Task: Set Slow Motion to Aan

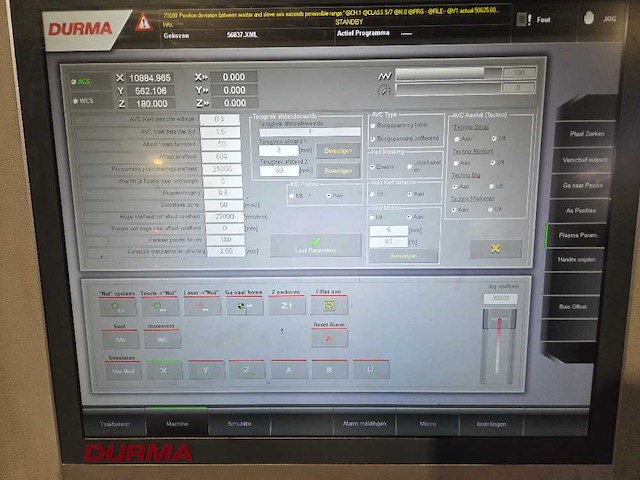Action: coord(409,217)
